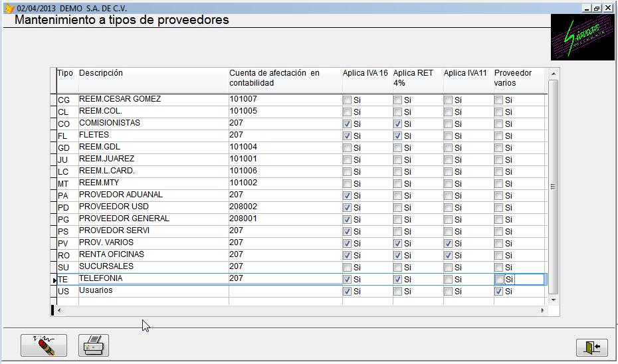This screenshot has width=618, height=364.
Task: Select the FLETES description cell
Action: pos(154,136)
